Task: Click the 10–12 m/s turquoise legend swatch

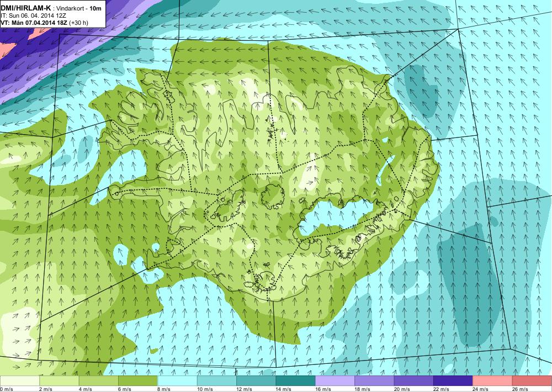Action: [217, 381]
